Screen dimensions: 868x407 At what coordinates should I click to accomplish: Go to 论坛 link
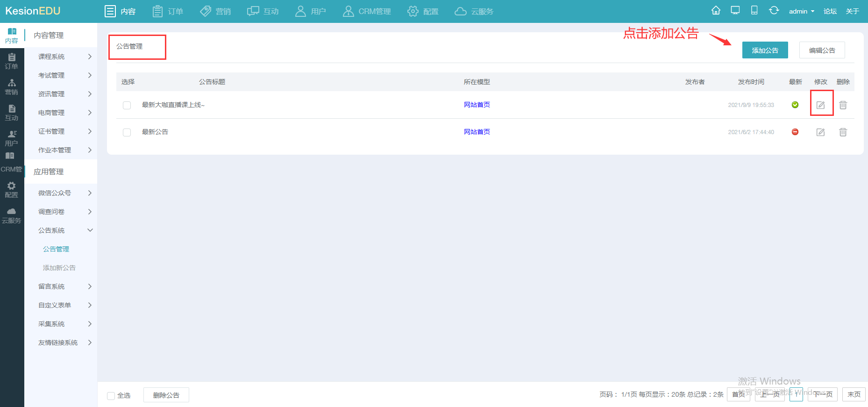(x=830, y=11)
